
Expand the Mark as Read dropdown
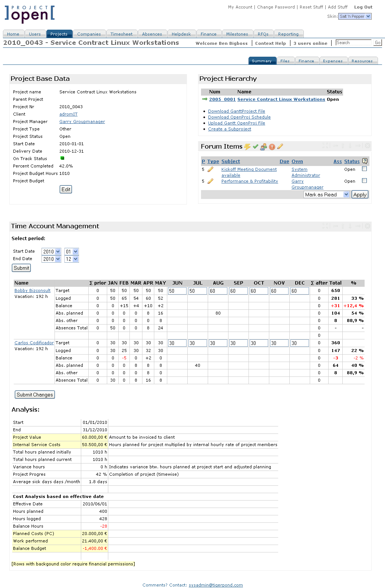point(327,195)
